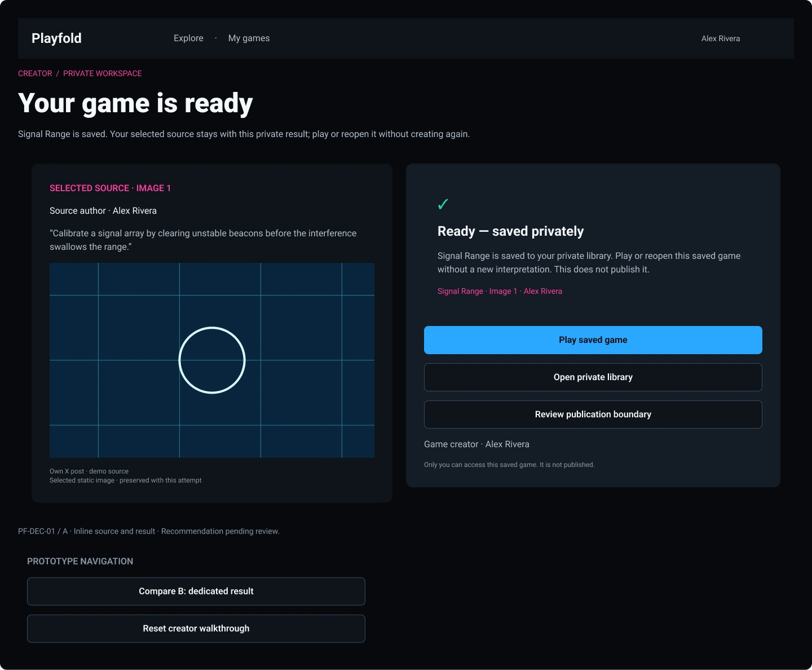
Task: Click "Only you can access this saved game" note
Action: click(x=509, y=465)
